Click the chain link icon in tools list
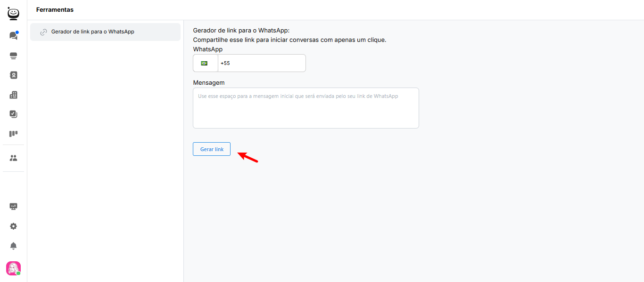 pos(43,32)
